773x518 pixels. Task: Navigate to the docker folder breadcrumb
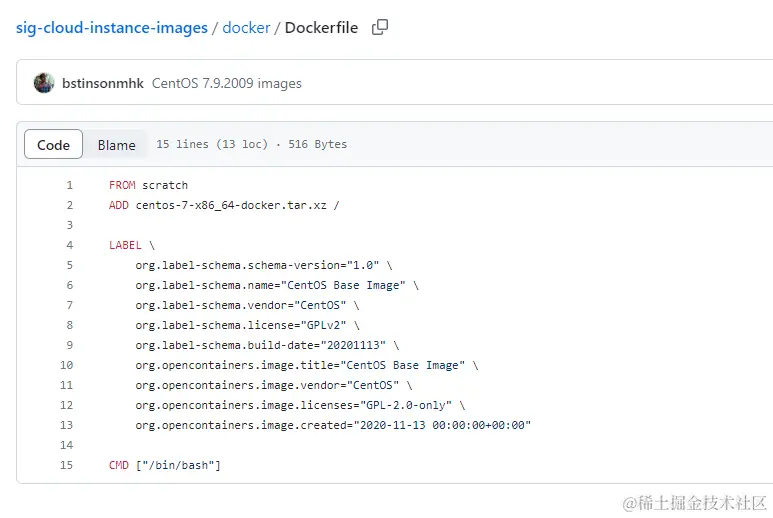[246, 28]
